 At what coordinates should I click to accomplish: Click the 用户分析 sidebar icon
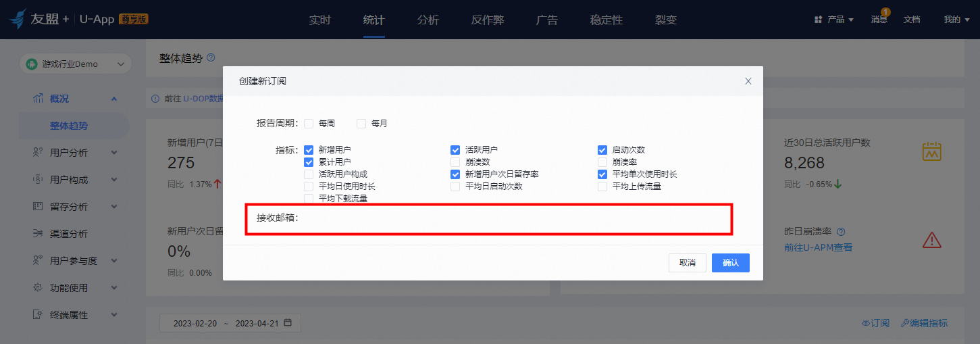(38, 153)
